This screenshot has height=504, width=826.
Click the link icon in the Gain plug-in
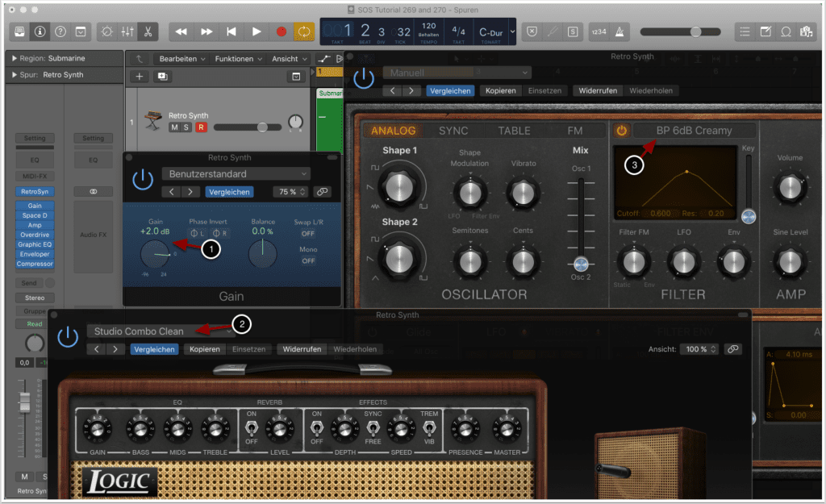[x=323, y=192]
